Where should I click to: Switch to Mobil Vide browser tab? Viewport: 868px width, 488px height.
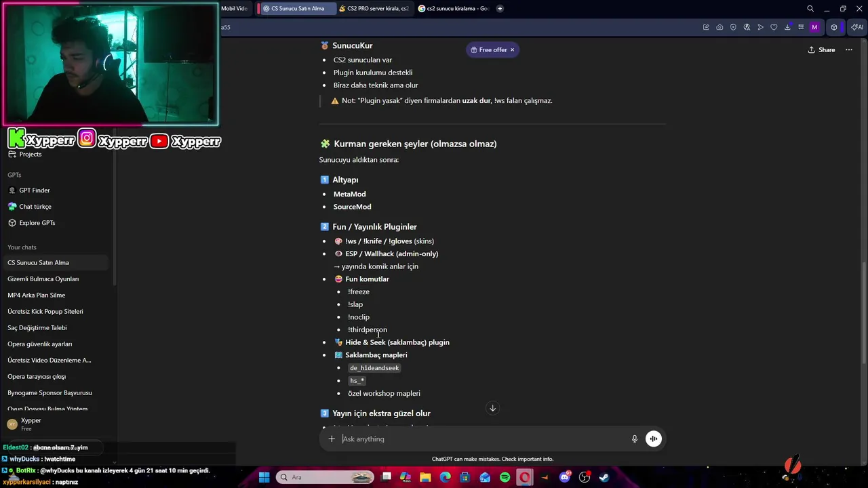235,9
